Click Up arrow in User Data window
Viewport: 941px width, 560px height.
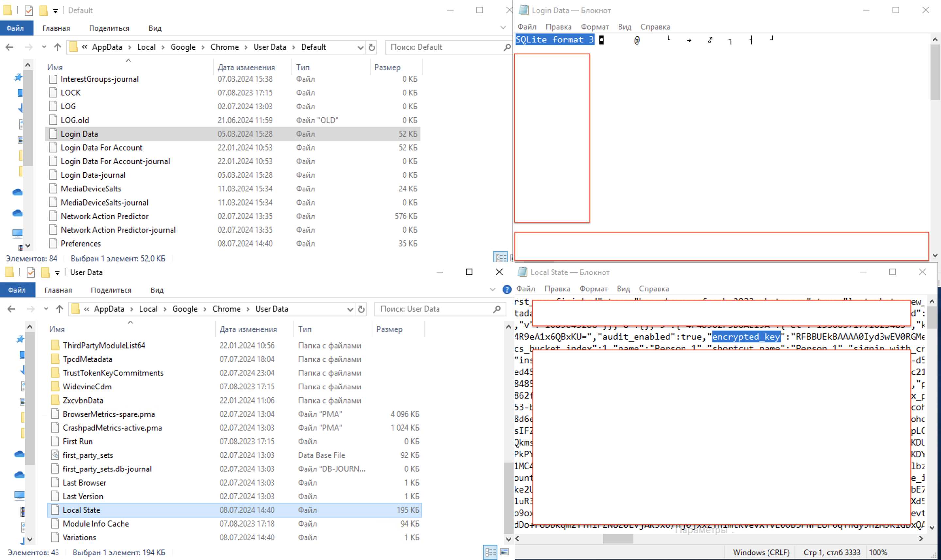[59, 309]
